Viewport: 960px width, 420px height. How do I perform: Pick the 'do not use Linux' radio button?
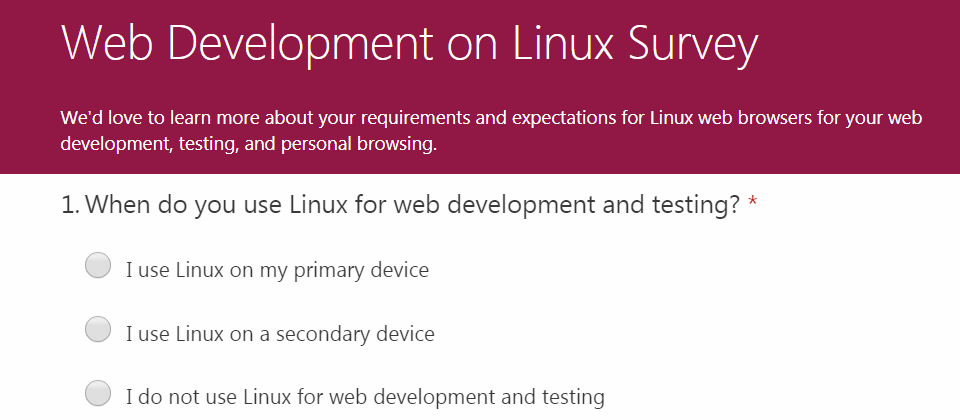click(x=98, y=393)
